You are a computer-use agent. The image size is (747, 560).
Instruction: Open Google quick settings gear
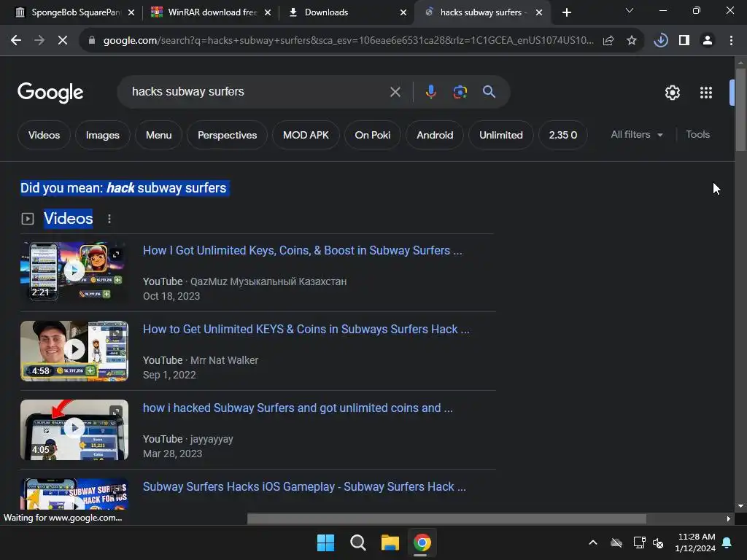pyautogui.click(x=672, y=93)
